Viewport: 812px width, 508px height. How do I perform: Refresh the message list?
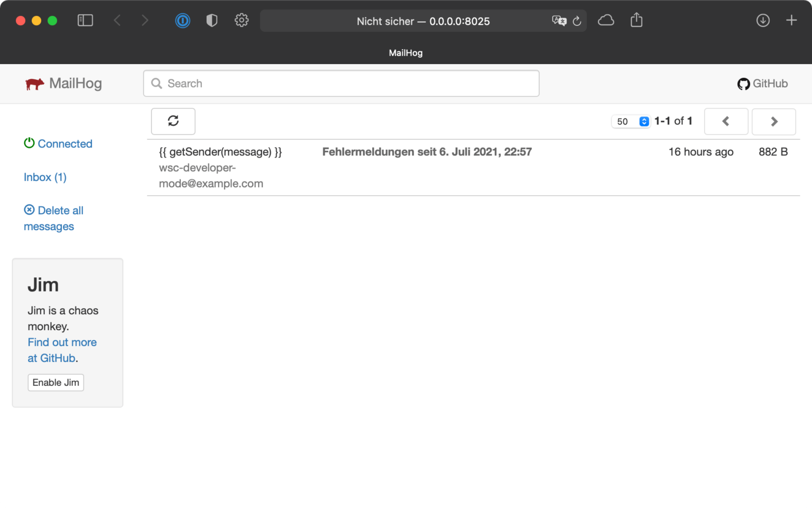tap(173, 121)
